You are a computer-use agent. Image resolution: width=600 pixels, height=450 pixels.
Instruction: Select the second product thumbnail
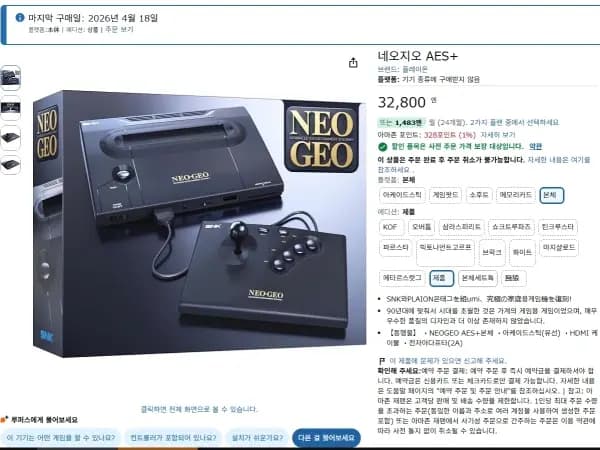tap(10, 108)
